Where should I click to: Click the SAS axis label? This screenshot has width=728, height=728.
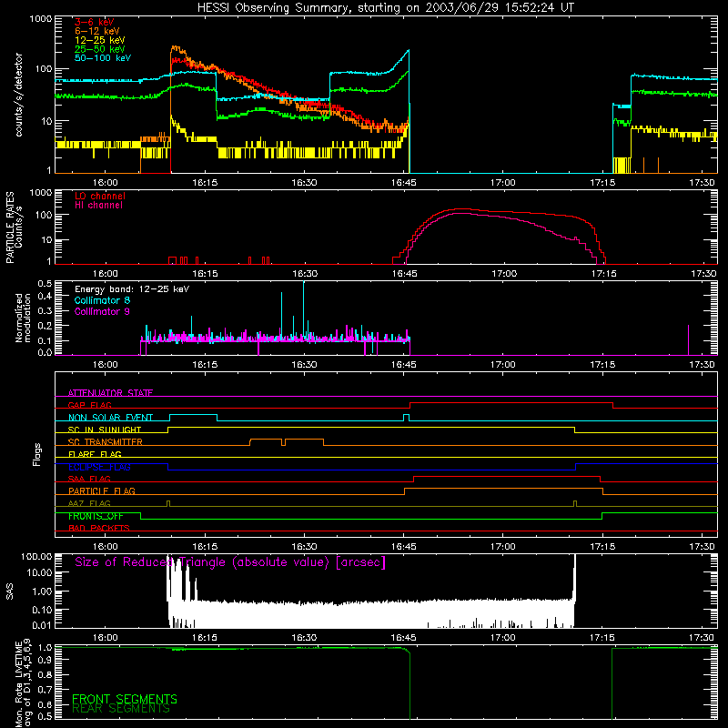coord(9,591)
